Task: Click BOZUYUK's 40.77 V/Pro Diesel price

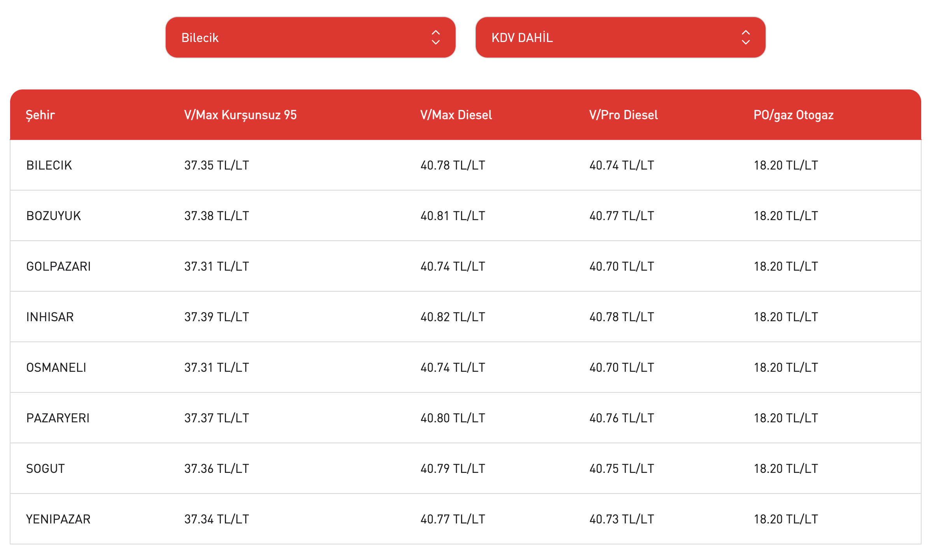Action: click(x=622, y=216)
